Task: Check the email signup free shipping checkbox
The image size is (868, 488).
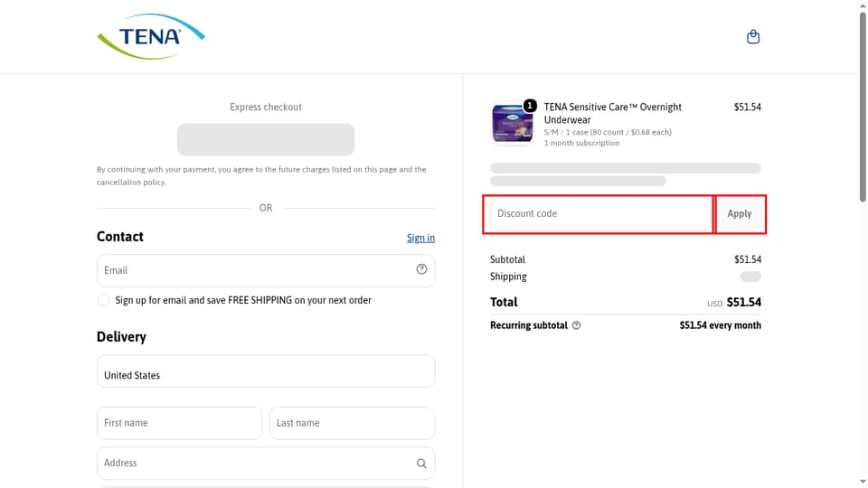Action: (x=103, y=300)
